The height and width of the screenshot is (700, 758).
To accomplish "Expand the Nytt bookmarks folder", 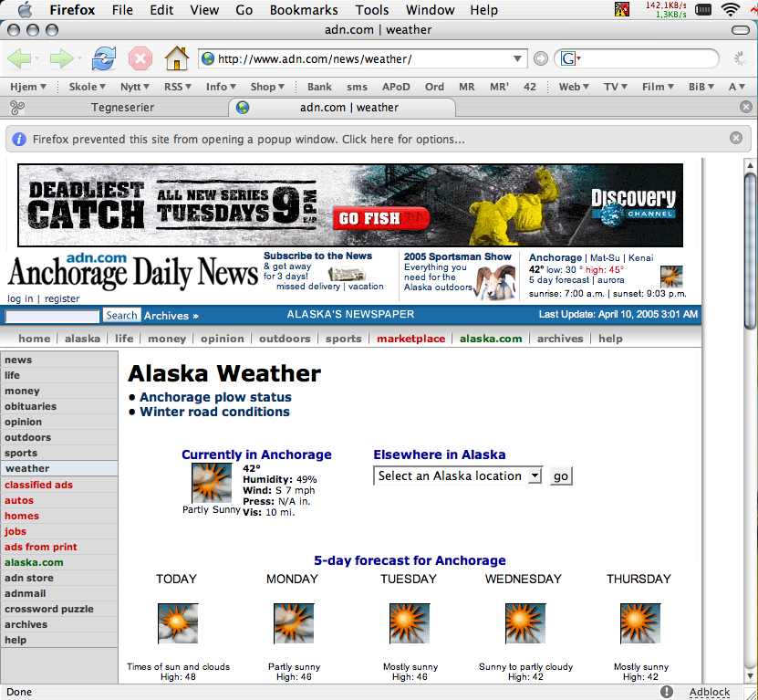I will [x=135, y=87].
